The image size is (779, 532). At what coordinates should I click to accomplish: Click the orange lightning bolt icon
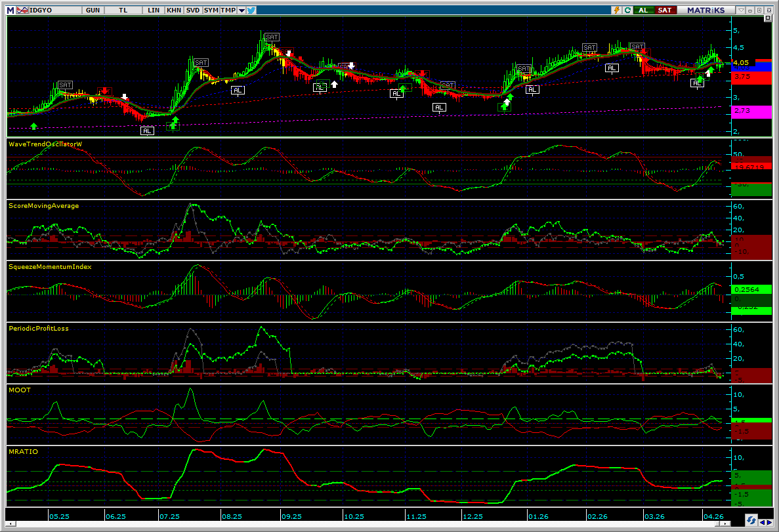pos(617,10)
